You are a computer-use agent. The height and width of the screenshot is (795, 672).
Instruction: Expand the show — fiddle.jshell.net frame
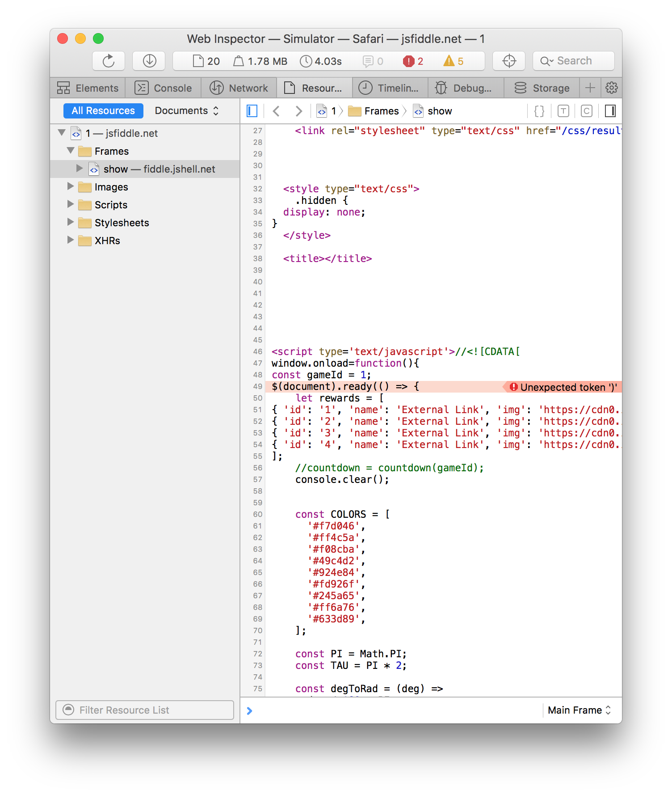coord(80,169)
